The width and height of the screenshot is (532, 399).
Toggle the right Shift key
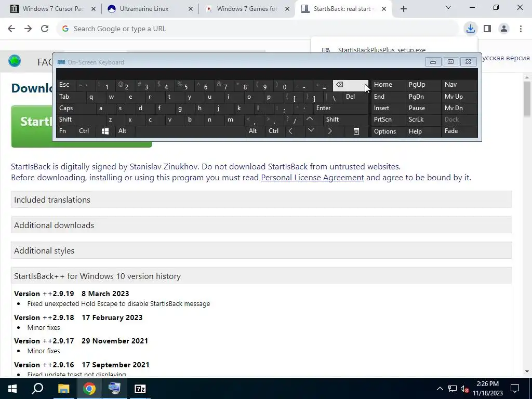(346, 119)
